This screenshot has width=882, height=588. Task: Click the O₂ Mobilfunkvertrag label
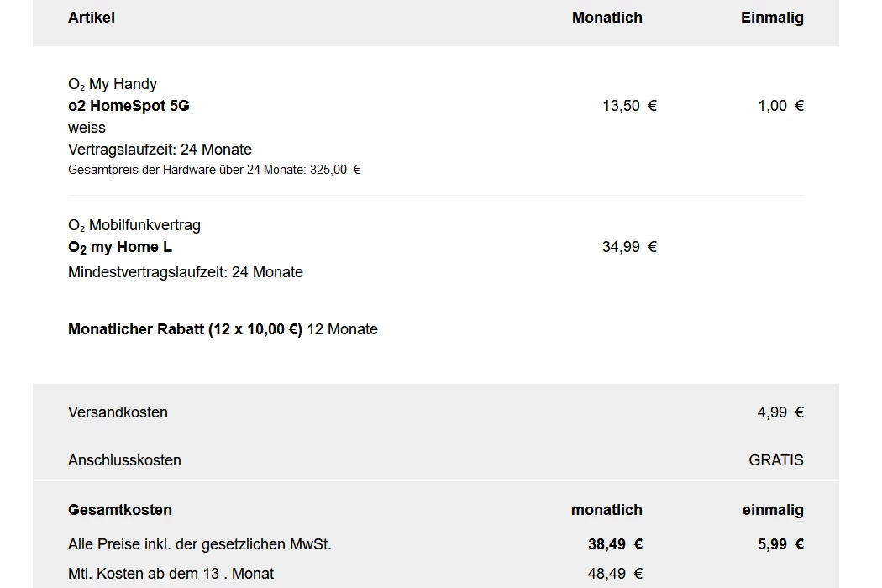coord(134,225)
